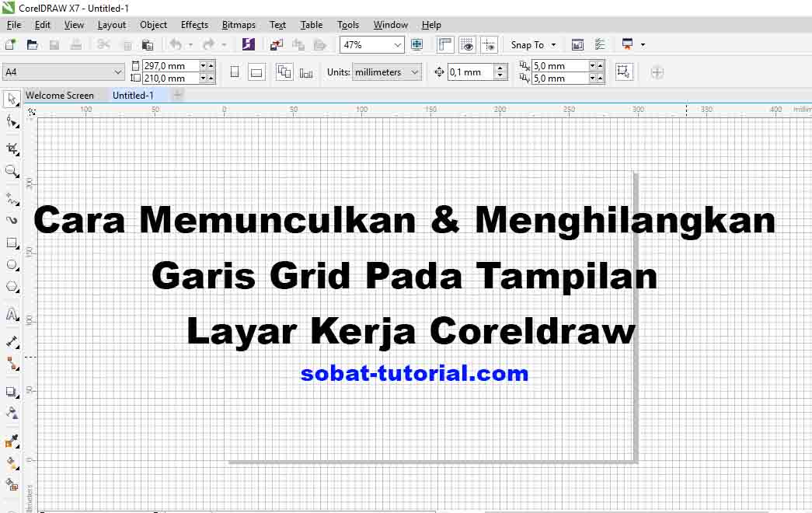This screenshot has width=812, height=513.
Task: Click the Undo arrow icon
Action: coord(176,44)
